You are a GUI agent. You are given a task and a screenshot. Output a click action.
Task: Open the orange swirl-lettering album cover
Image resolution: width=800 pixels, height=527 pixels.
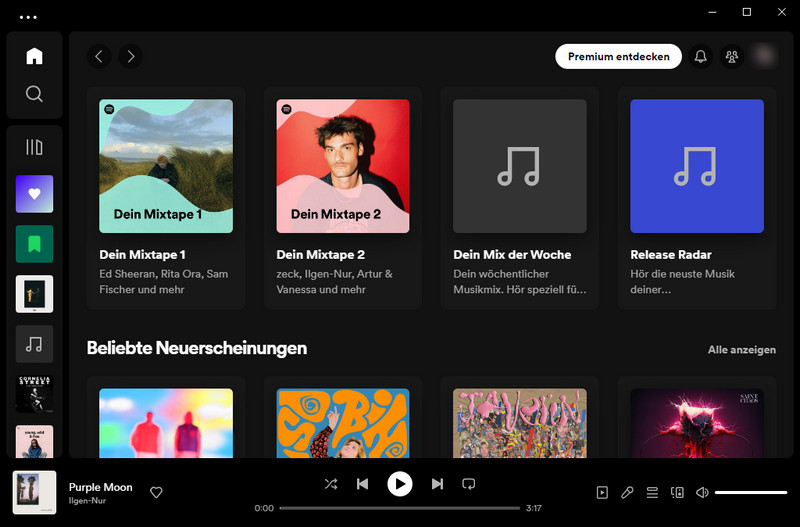point(343,423)
